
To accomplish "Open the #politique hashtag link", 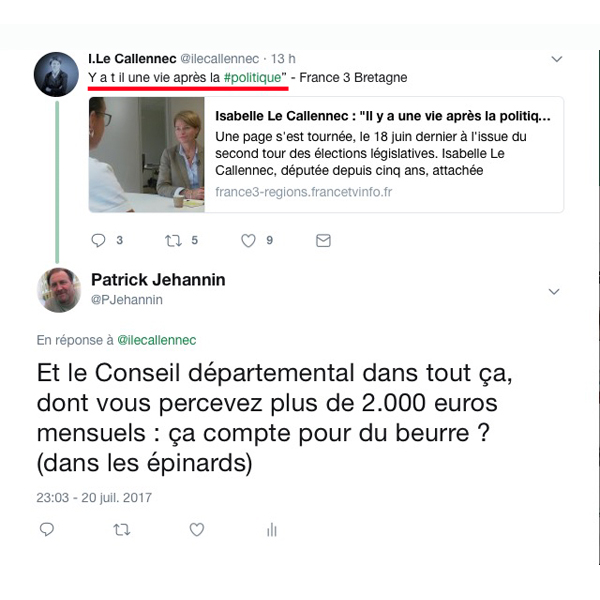I will 253,78.
